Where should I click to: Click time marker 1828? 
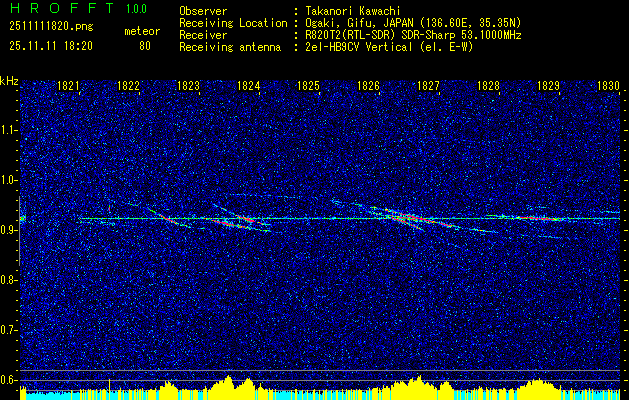(x=488, y=85)
